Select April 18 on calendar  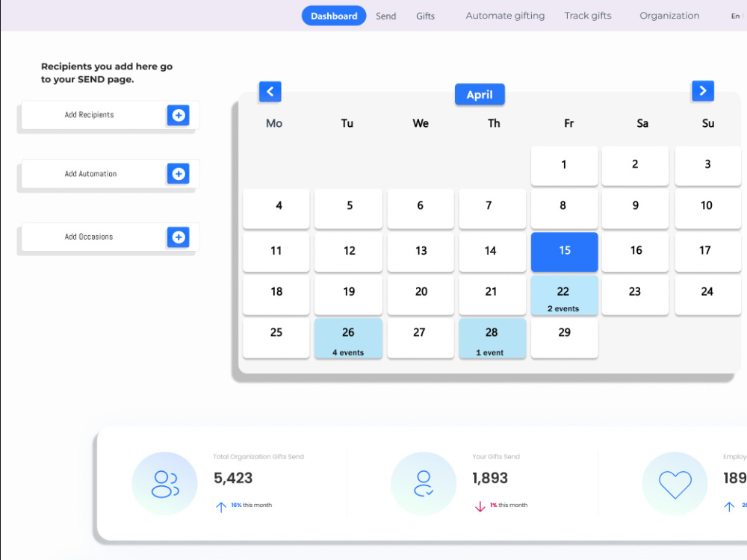276,295
